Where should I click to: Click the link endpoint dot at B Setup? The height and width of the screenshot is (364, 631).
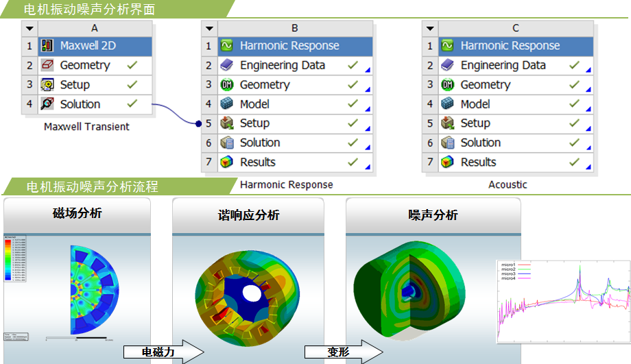[x=198, y=124]
